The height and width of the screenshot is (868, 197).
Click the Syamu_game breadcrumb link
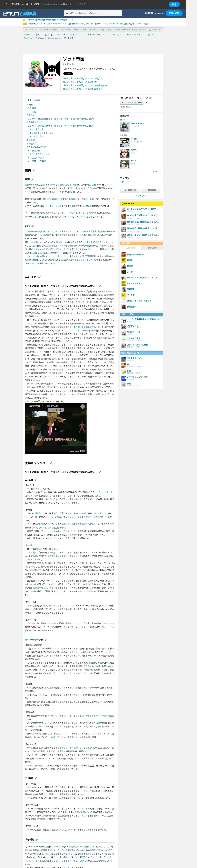click(x=54, y=38)
